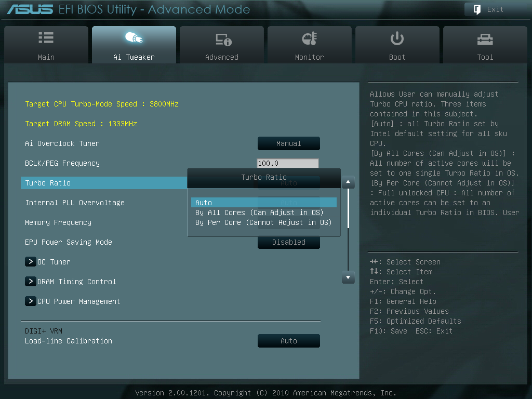This screenshot has height=399, width=532.
Task: Select the EPU Power Saving Mode label
Action: pyautogui.click(x=69, y=242)
